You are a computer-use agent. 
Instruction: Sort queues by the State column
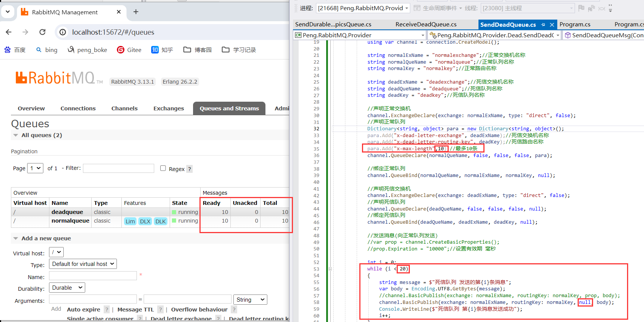[179, 203]
